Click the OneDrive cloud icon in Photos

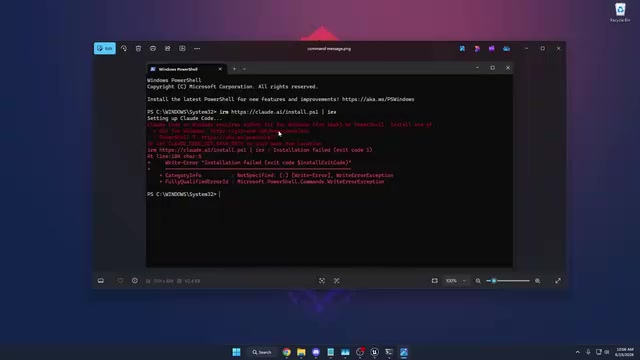coord(506,49)
